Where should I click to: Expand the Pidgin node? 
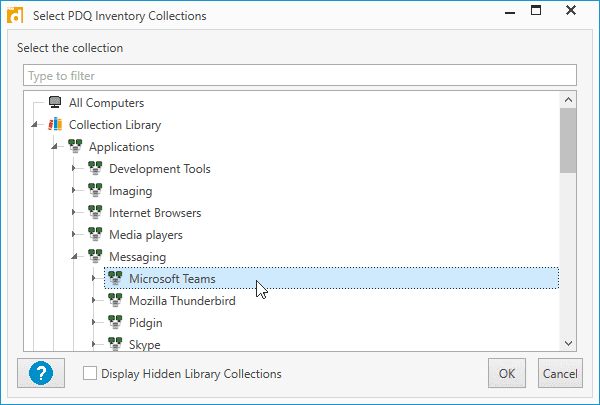tap(93, 322)
